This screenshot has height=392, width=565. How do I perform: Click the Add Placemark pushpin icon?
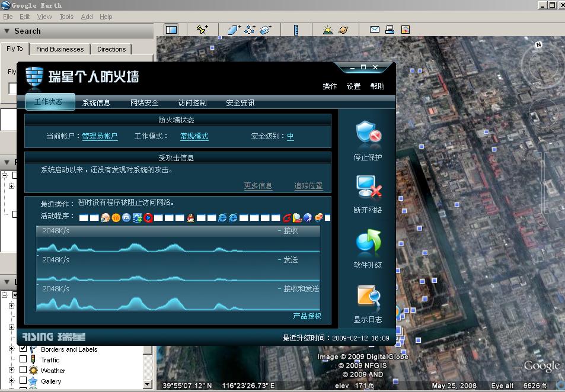(x=202, y=30)
